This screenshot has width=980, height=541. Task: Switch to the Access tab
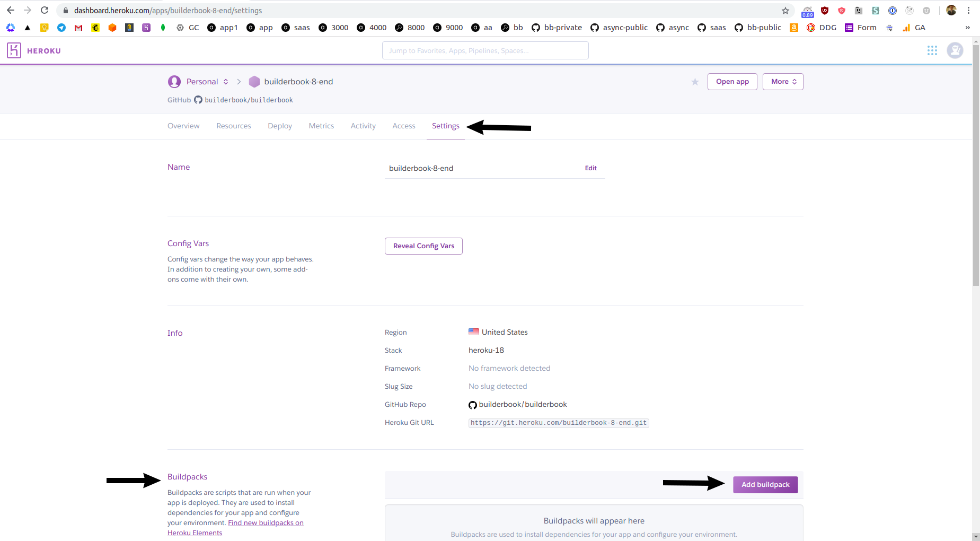click(x=404, y=126)
